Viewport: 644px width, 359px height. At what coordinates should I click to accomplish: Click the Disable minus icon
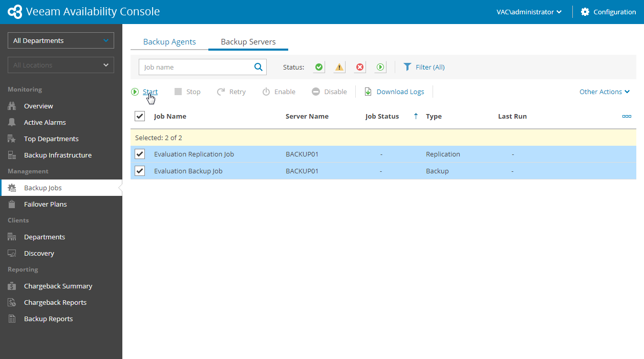pyautogui.click(x=316, y=92)
